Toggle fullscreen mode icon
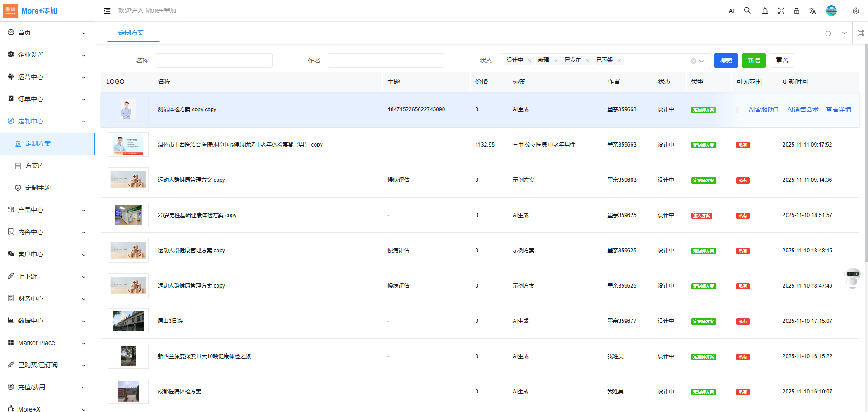The width and height of the screenshot is (868, 412). click(x=781, y=11)
